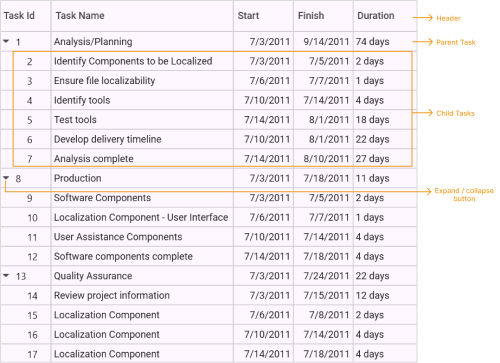Collapse the Analysis/Planning parent task arrow
The width and height of the screenshot is (500, 363).
6,41
